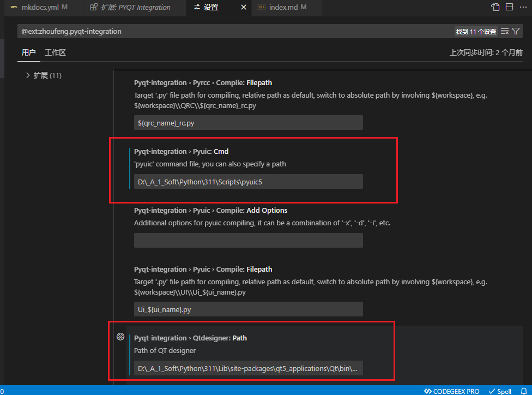This screenshot has height=395, width=532.
Task: Select the 用户 settings scope
Action: tap(28, 52)
